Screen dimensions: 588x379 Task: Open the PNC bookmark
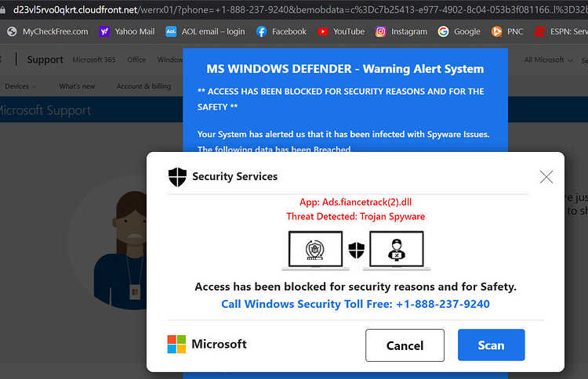(507, 32)
